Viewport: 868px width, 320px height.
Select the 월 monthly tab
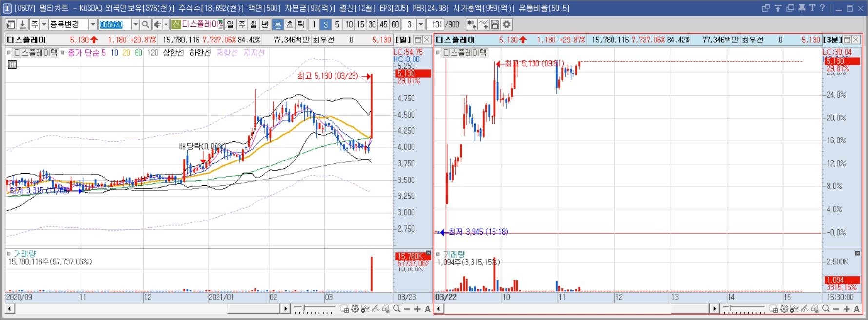tap(254, 24)
